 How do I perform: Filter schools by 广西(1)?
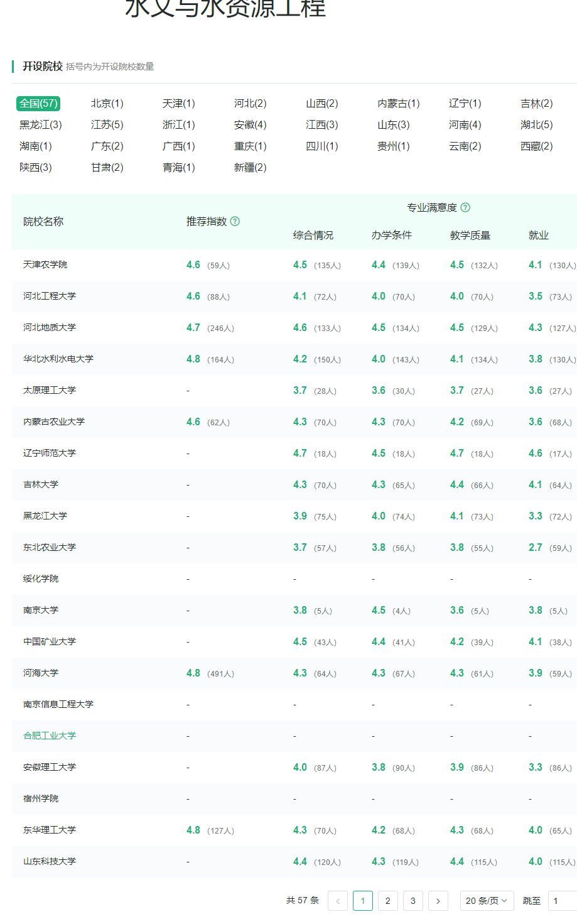coord(179,146)
